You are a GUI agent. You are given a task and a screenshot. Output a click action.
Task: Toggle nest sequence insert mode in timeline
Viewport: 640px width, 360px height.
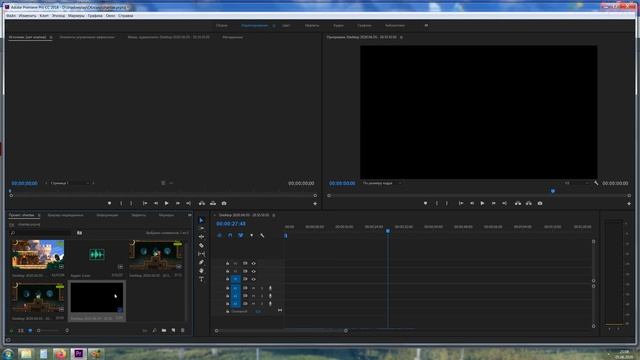[x=220, y=236]
